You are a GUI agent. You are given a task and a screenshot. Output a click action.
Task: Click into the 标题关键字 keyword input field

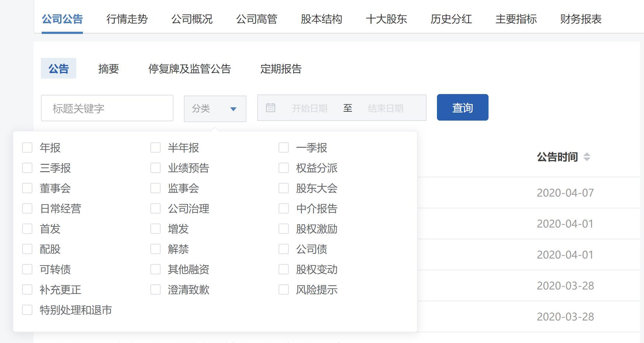point(107,108)
